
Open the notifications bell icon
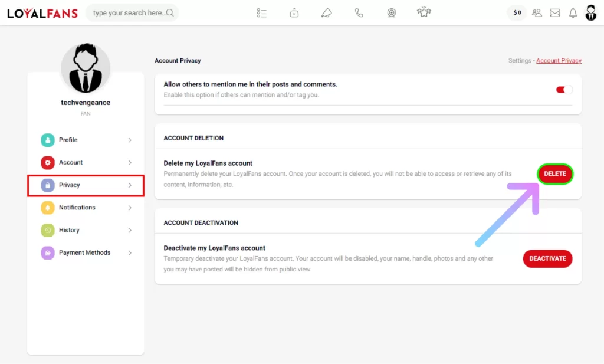click(573, 13)
